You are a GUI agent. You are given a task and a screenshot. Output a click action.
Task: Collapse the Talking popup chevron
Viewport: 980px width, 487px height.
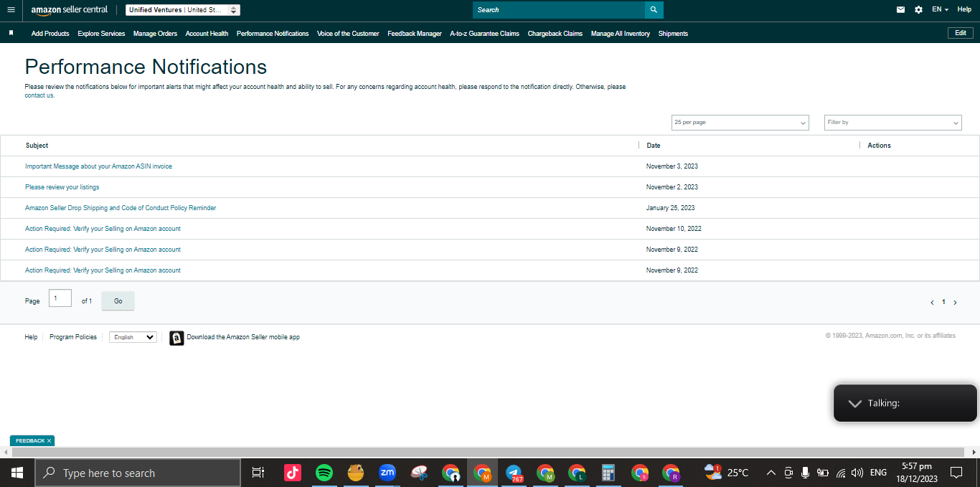(854, 404)
